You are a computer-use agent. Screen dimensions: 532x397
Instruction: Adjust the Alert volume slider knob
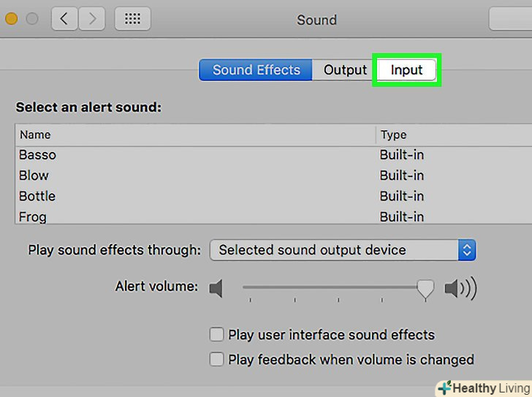[425, 289]
